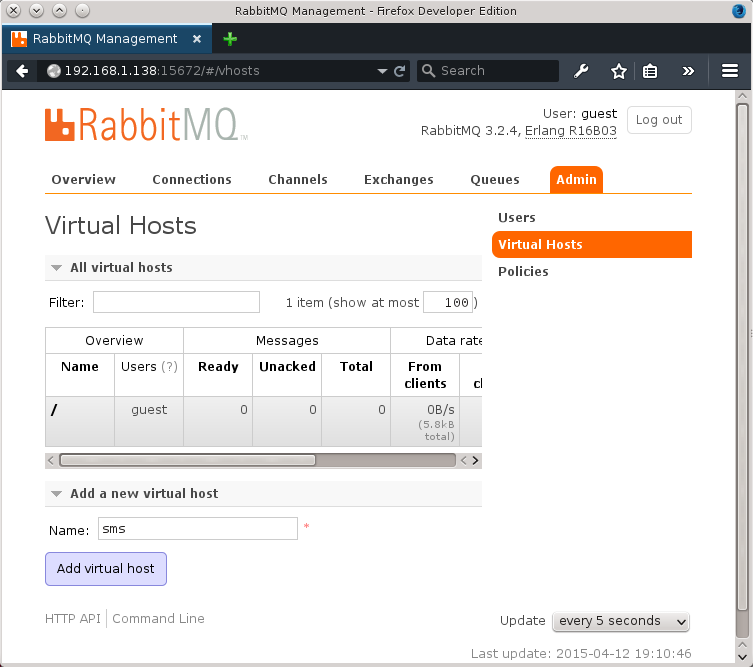The height and width of the screenshot is (667, 753).
Task: Click the table scrollbar right arrow
Action: 475,460
